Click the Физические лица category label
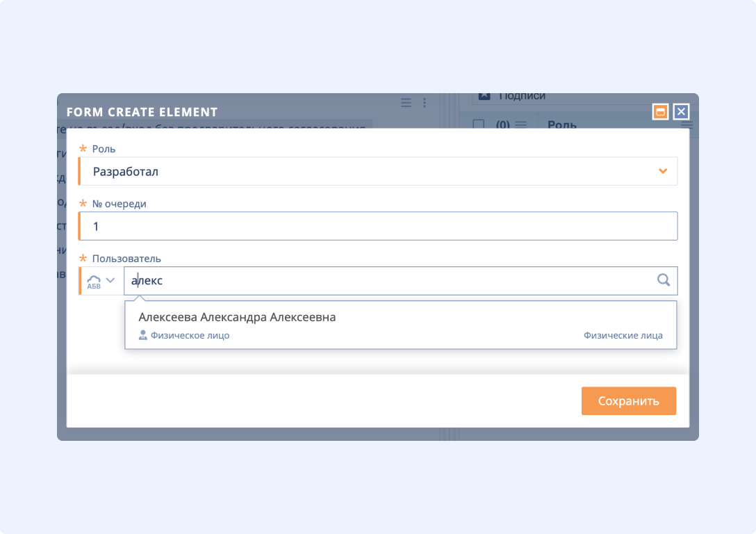Screen dimensions: 756x534 click(623, 335)
